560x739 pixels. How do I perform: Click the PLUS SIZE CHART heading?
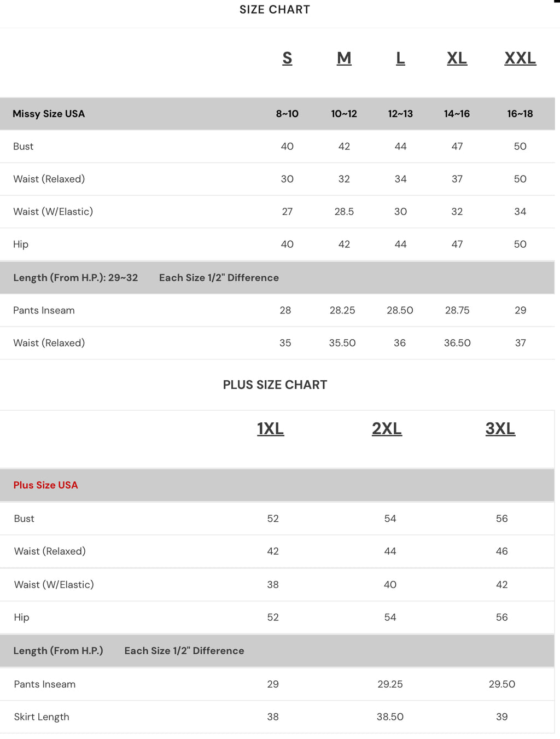click(275, 385)
